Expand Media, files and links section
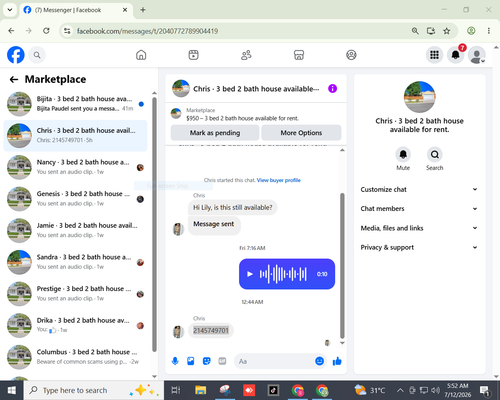500x400 pixels. pyautogui.click(x=419, y=228)
